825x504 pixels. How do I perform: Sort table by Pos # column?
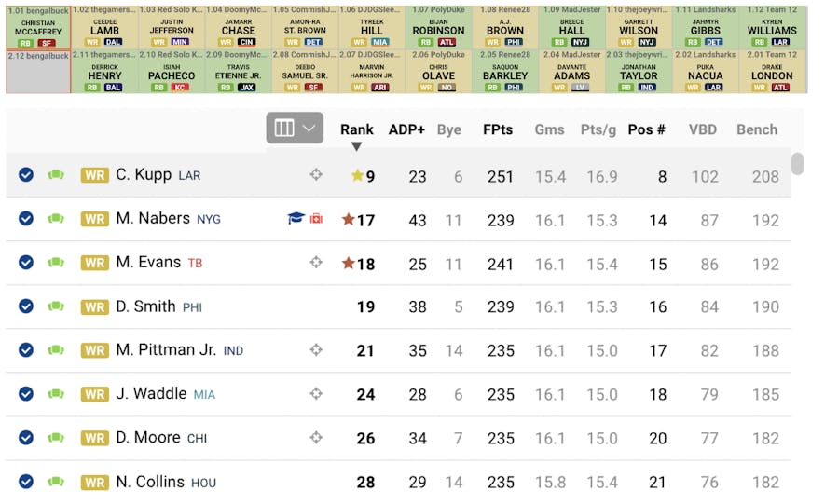[646, 129]
